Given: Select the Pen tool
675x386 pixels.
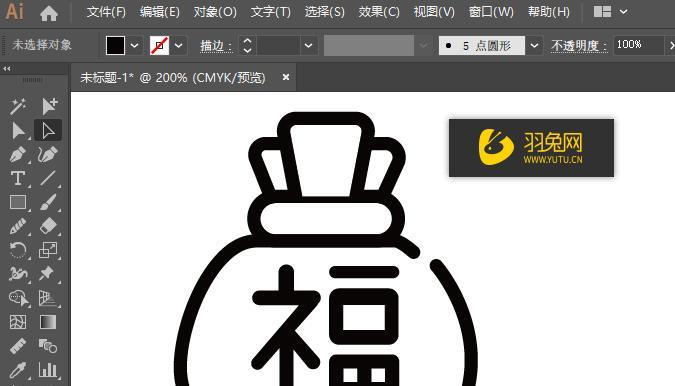Looking at the screenshot, I should coord(18,154).
